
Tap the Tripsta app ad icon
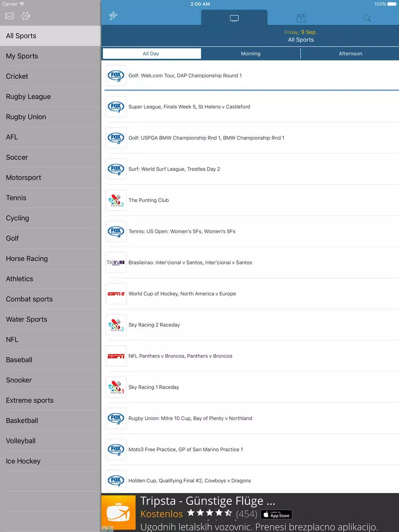click(x=118, y=512)
